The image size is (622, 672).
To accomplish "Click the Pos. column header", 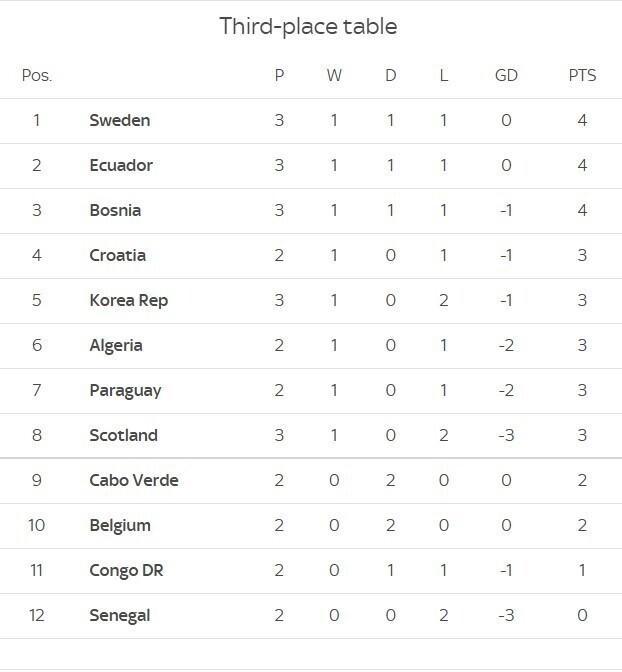I will point(37,75).
